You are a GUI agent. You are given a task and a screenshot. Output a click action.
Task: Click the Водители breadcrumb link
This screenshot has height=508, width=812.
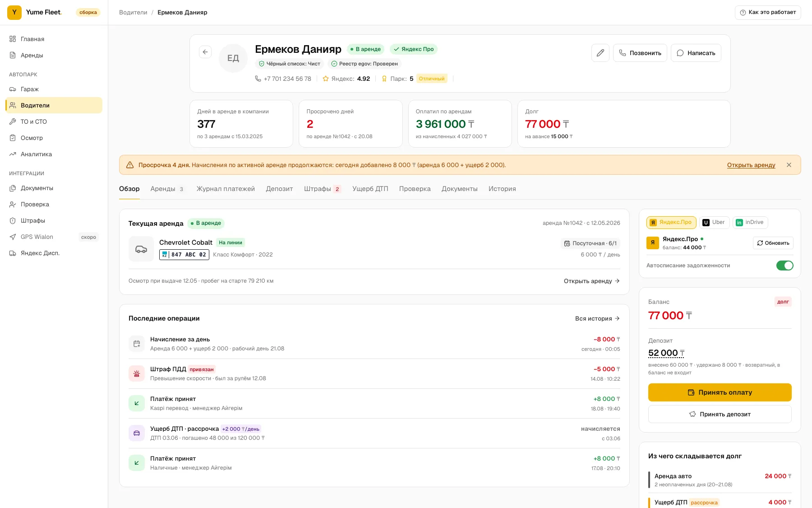[x=133, y=12]
